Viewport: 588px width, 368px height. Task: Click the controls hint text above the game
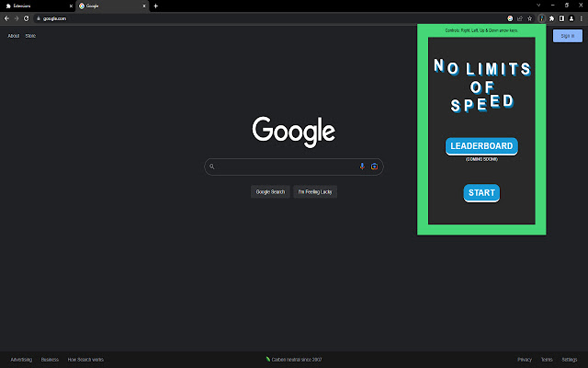pyautogui.click(x=481, y=30)
